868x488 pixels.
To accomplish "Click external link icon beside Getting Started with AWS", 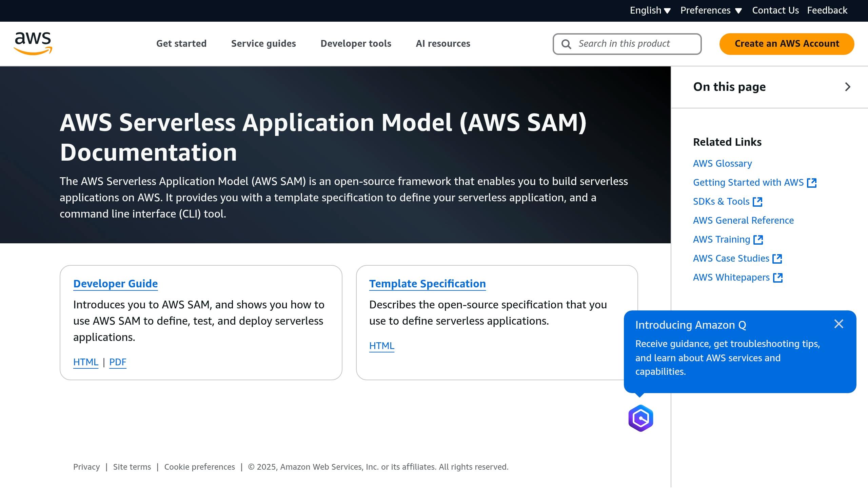I will coord(812,183).
